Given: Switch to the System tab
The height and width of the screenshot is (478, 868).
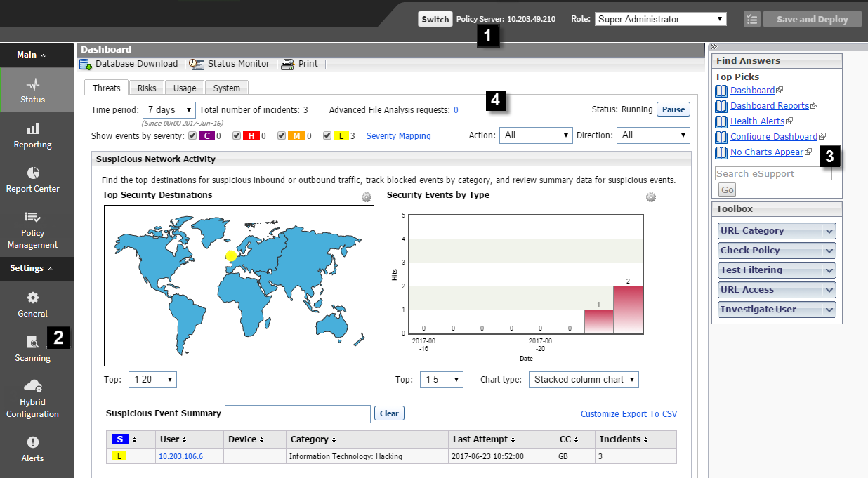Looking at the screenshot, I should [227, 88].
